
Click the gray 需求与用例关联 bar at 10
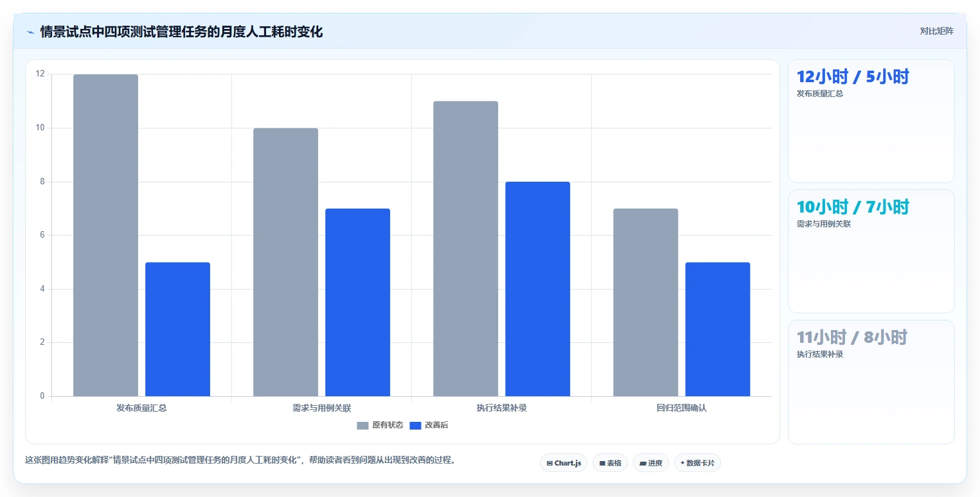[285, 262]
